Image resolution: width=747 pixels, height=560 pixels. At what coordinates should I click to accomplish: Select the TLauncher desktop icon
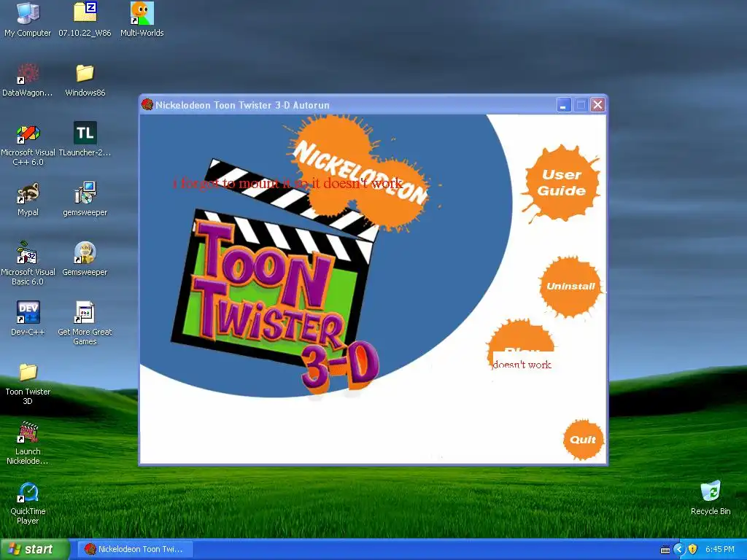coord(85,139)
